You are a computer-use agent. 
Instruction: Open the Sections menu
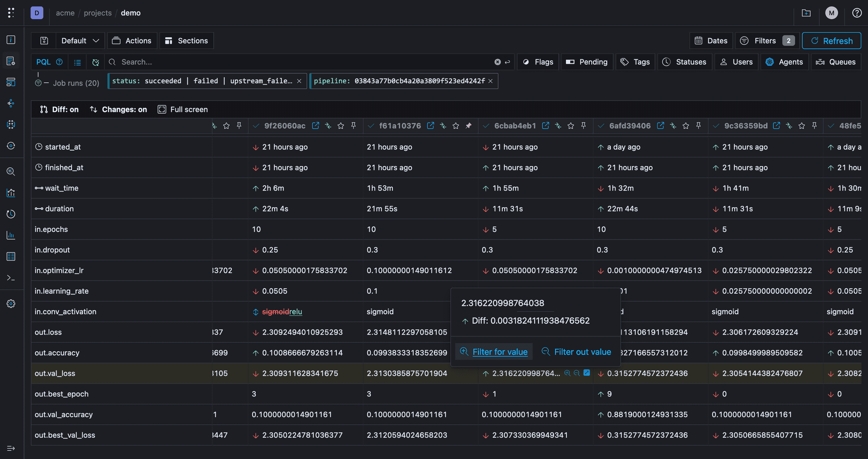tap(187, 41)
